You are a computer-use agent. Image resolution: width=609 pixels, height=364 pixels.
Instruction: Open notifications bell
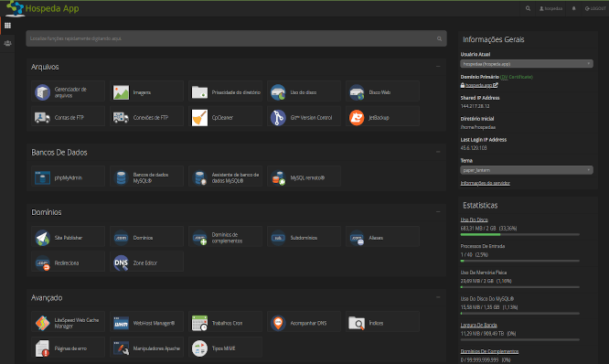[x=573, y=8]
